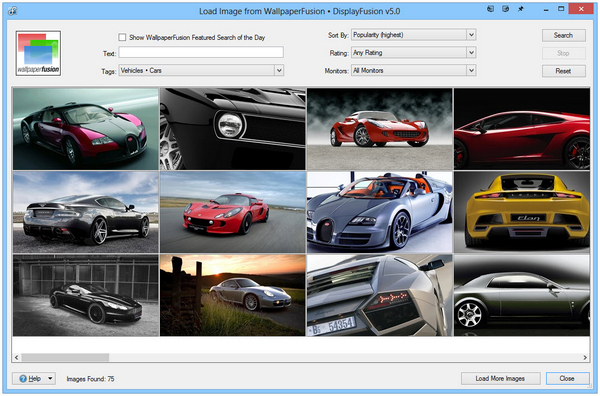Maximize the DisplayFusion window
This screenshot has height=396, width=600.
pos(561,9)
